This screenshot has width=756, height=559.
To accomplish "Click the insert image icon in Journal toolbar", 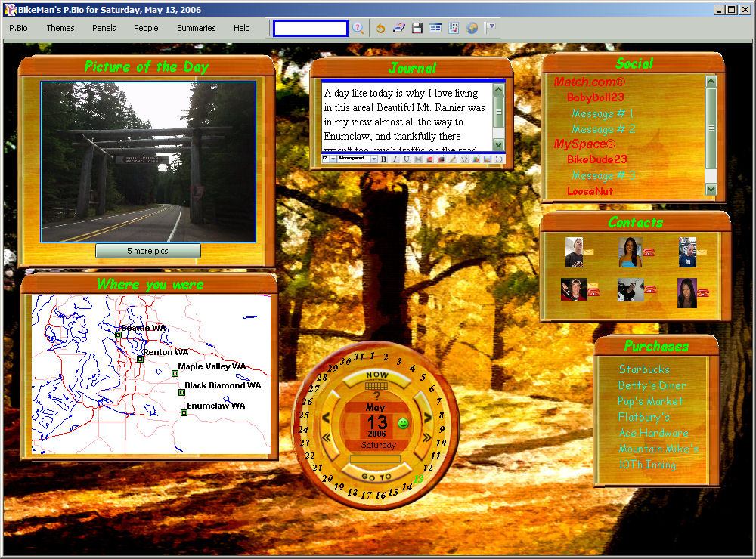I will tap(488, 159).
